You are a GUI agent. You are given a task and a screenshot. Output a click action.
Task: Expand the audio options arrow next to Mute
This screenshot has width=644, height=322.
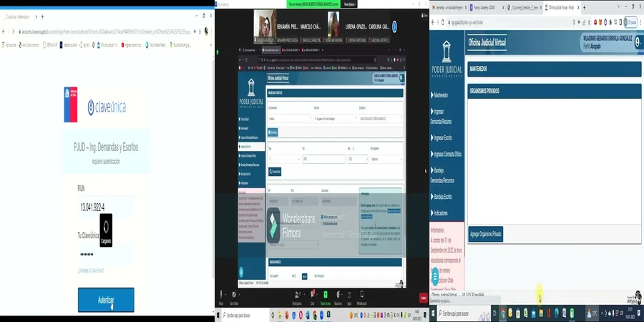tap(226, 294)
